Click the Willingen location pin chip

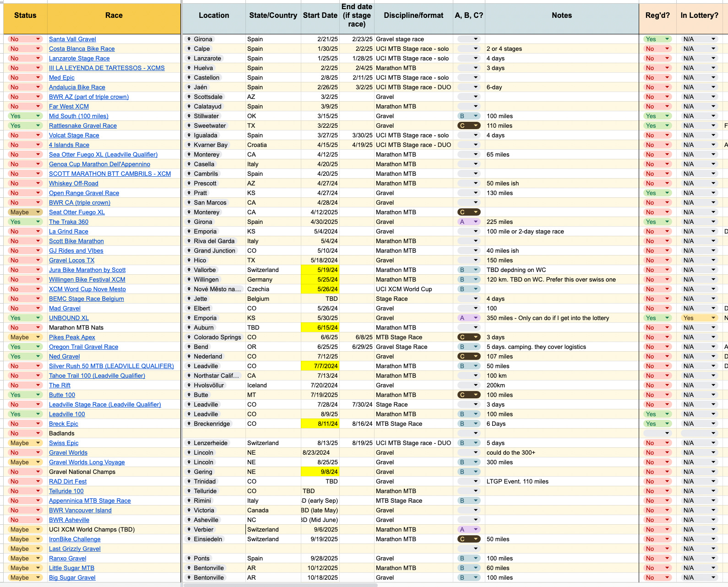click(202, 279)
